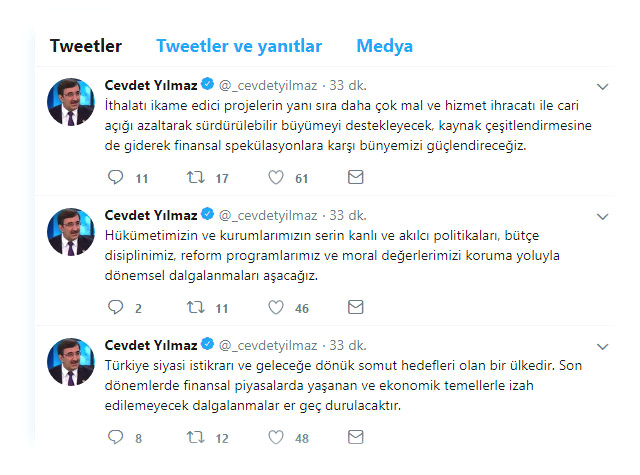The width and height of the screenshot is (640, 475).
Task: Reply to the third tweet about Türkiye
Action: click(115, 437)
